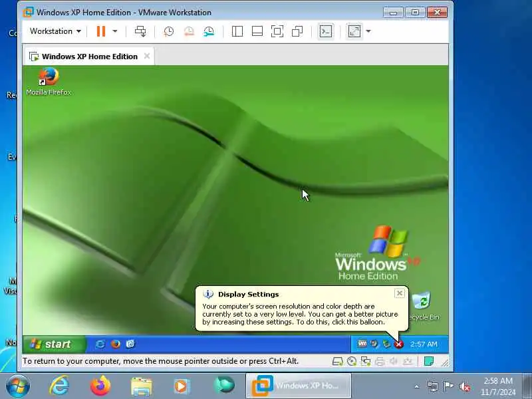The width and height of the screenshot is (532, 399).
Task: Maximize the VMware Workstation window
Action: click(415, 13)
